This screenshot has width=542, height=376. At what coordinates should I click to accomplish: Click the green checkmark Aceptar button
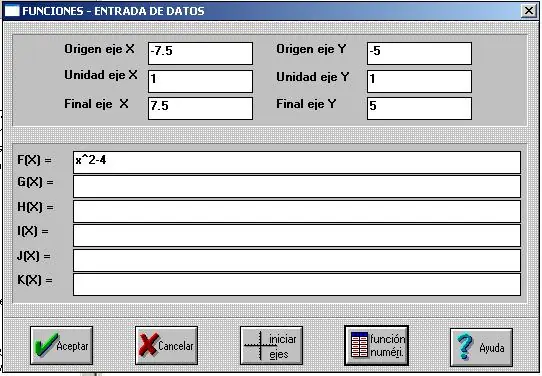(x=62, y=345)
